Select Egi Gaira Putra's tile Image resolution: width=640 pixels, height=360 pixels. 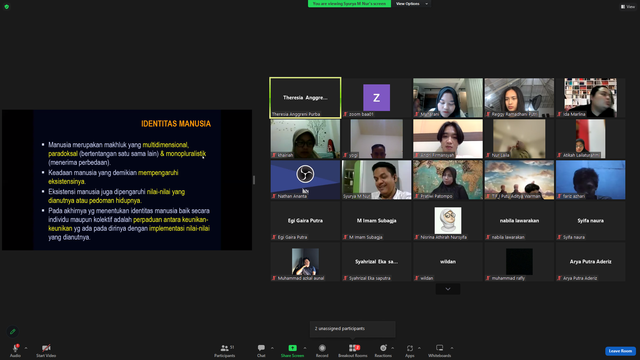tap(305, 220)
